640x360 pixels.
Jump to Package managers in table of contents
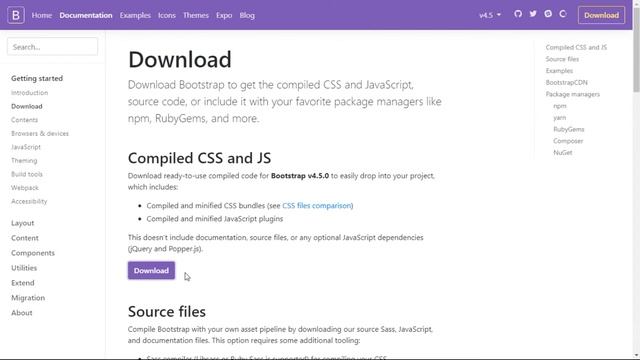(x=573, y=94)
